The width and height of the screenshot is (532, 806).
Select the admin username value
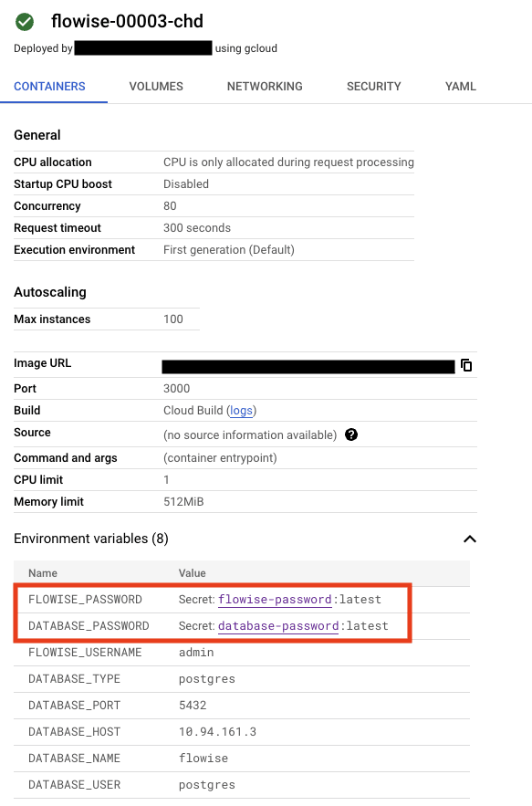coord(196,653)
